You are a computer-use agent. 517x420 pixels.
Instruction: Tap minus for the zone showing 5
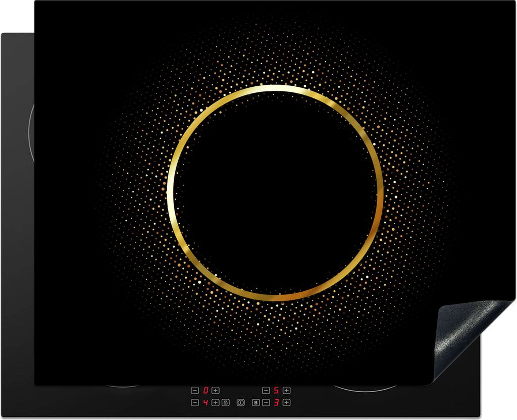tap(266, 390)
